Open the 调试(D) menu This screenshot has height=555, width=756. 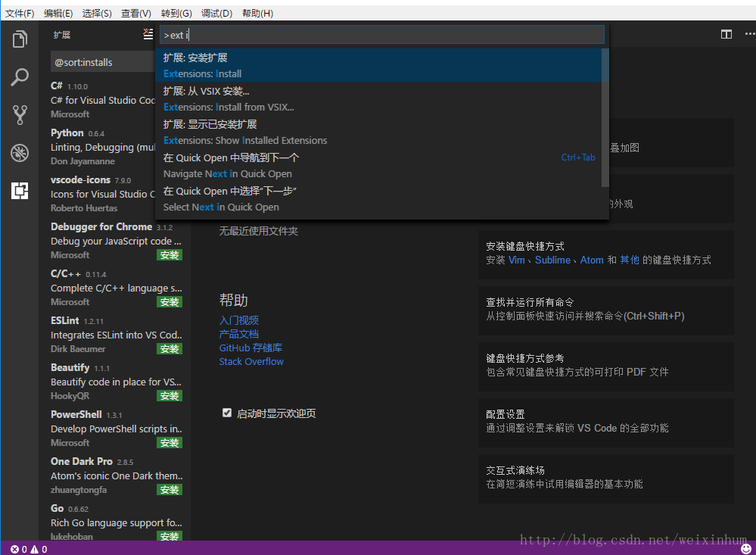tap(216, 13)
